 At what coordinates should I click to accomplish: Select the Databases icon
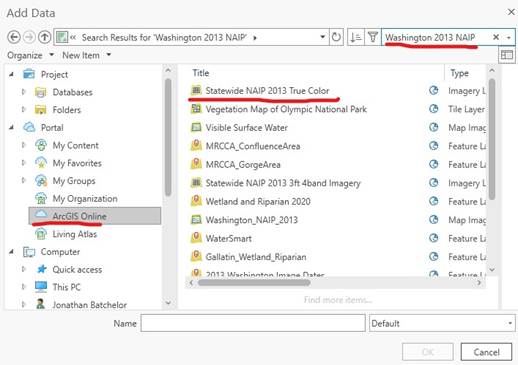41,92
